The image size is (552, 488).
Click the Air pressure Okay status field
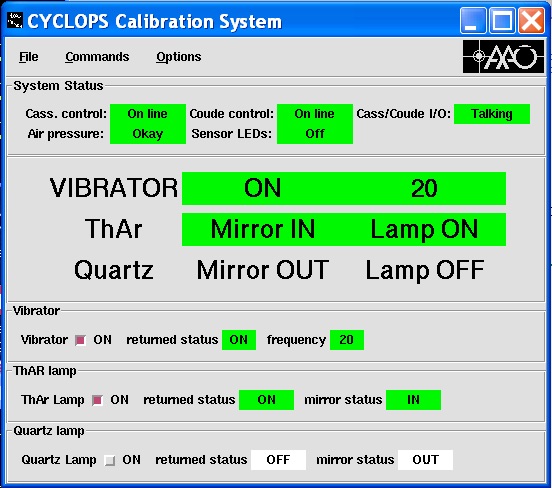(x=148, y=134)
